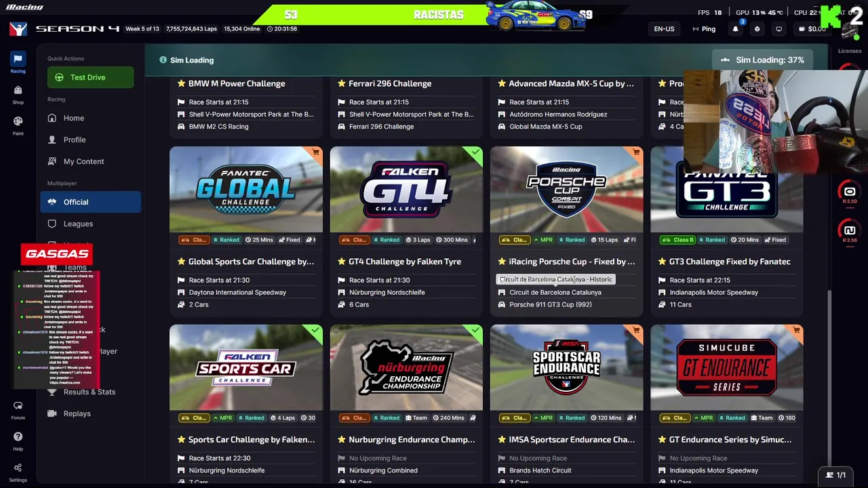Toggle favorite star on IMSA Sportscar Endurance
Image resolution: width=868 pixels, height=488 pixels.
[x=501, y=439]
